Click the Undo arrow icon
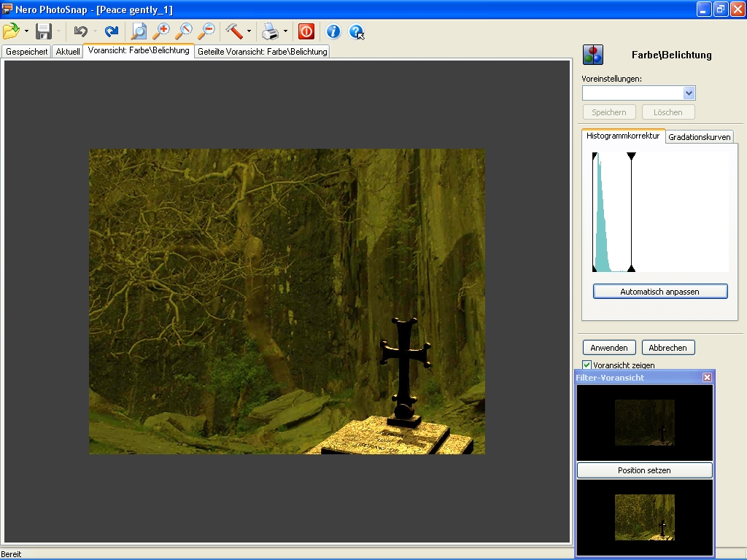Image resolution: width=747 pixels, height=560 pixels. [x=81, y=31]
